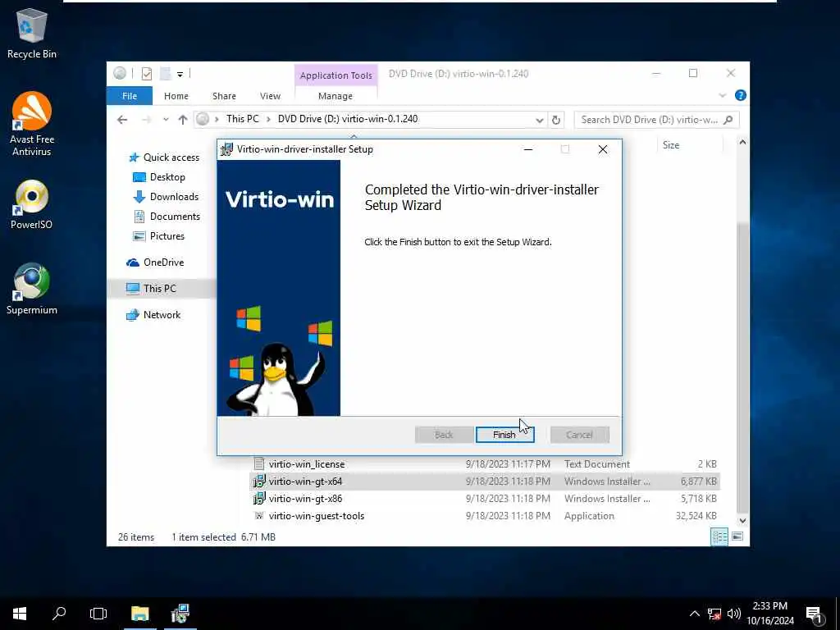The width and height of the screenshot is (840, 630).
Task: Click the installer icon in Setup title bar
Action: point(226,149)
